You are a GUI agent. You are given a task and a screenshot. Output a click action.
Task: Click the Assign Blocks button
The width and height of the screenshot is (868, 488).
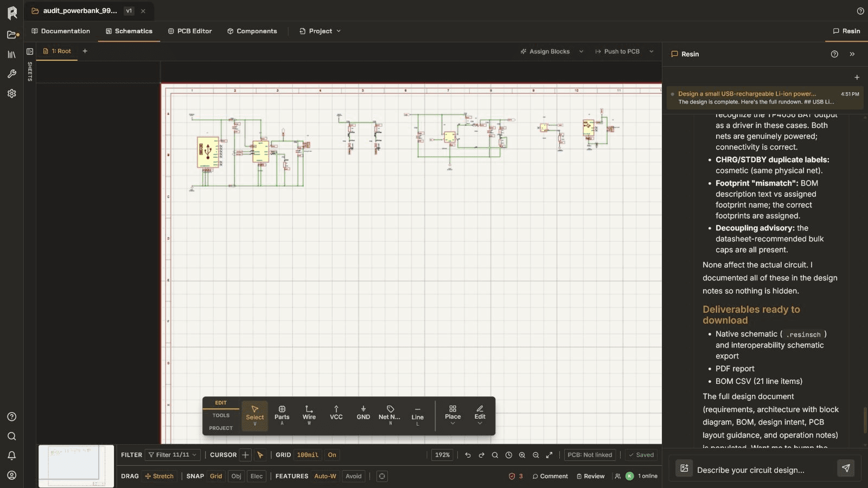coord(545,52)
